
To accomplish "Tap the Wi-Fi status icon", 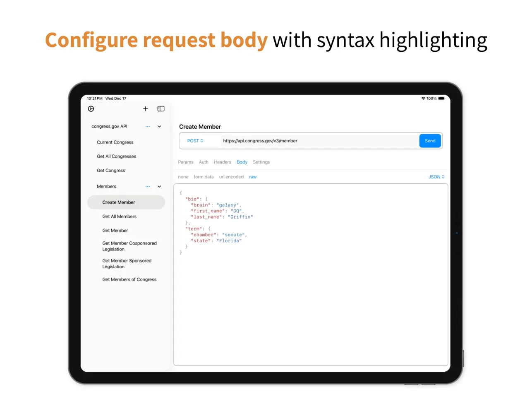I will pos(423,99).
